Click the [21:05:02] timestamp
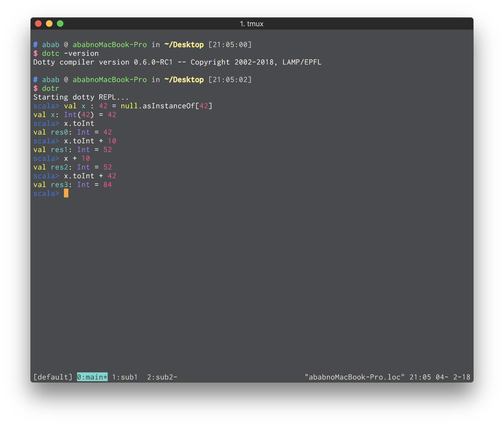Screen dimensions: 504x426 (230, 80)
